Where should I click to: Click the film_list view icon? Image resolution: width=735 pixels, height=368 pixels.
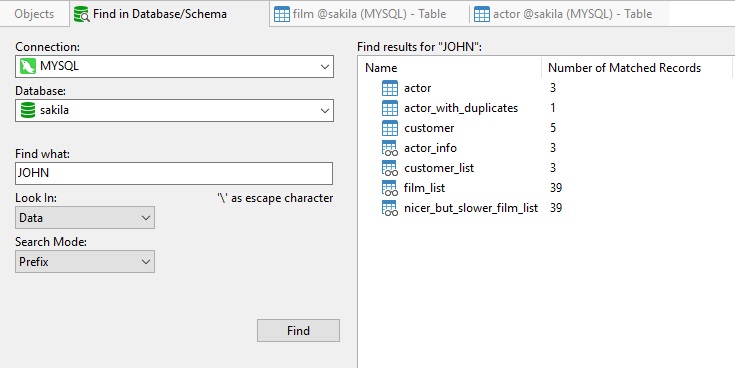click(x=390, y=188)
